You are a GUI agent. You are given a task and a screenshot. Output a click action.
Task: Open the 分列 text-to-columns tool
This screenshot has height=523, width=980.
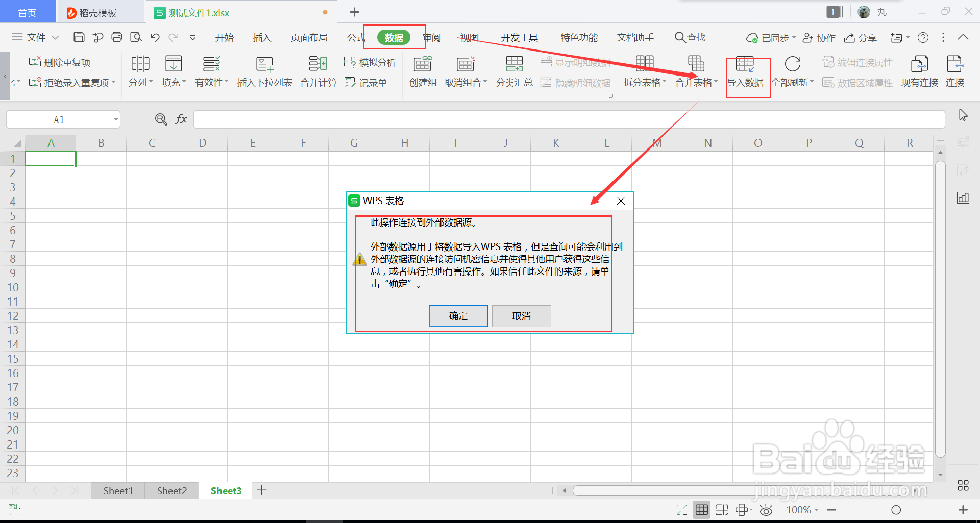[140, 71]
